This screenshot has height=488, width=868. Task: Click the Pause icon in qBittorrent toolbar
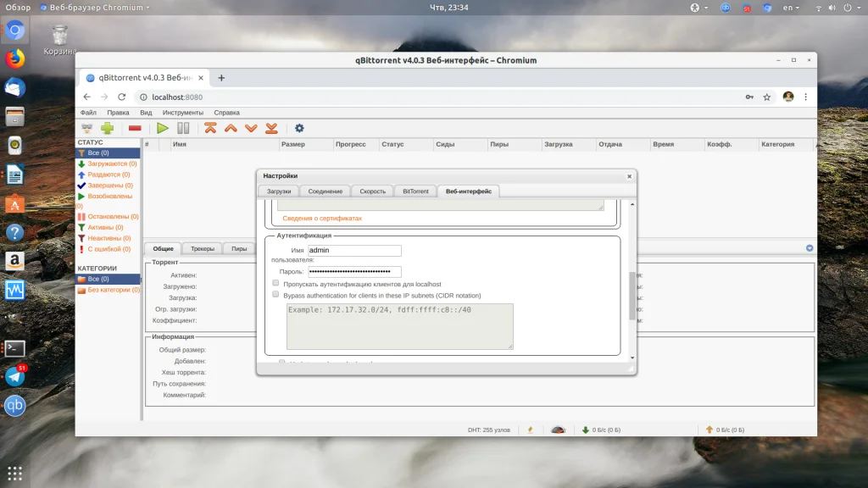coord(183,129)
